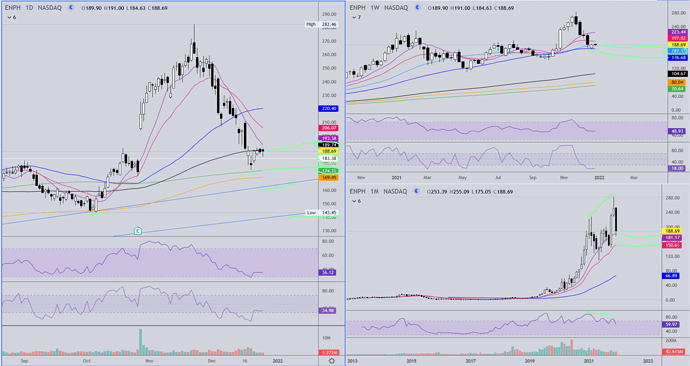
Task: Expand the 6 indicators legend on daily chart
Action: pyautogui.click(x=9, y=17)
